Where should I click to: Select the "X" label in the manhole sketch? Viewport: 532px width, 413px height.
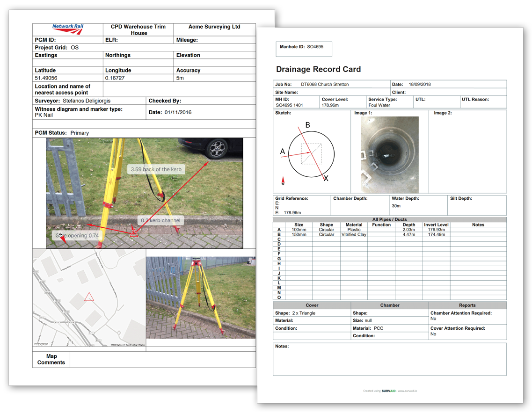[326, 179]
